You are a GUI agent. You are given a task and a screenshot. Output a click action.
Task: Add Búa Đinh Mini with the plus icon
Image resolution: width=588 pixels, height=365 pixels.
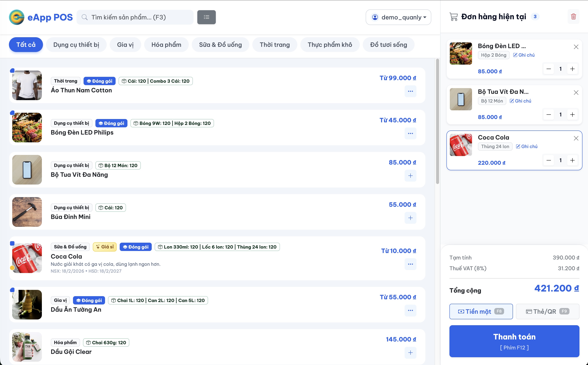click(411, 218)
